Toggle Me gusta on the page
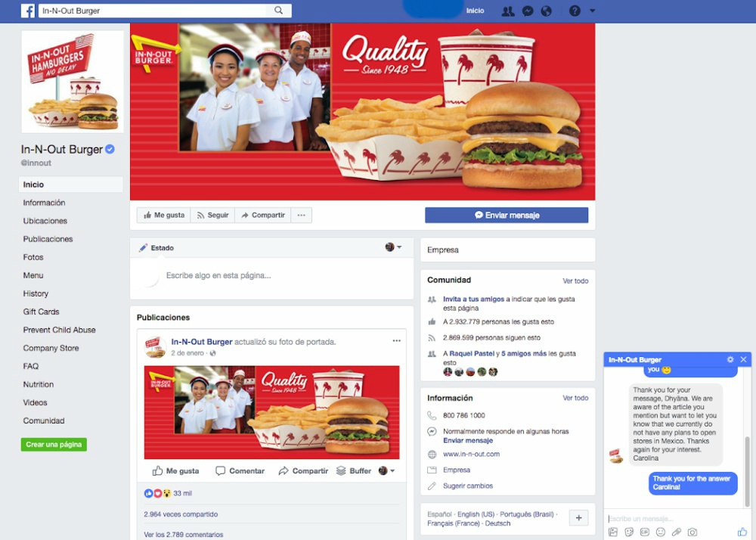This screenshot has height=540, width=756. coord(164,215)
